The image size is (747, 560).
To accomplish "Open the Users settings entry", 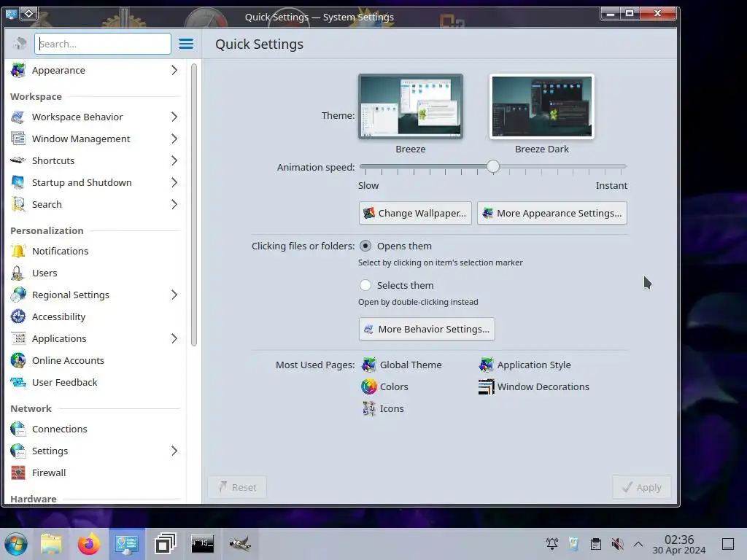I will pyautogui.click(x=94, y=273).
